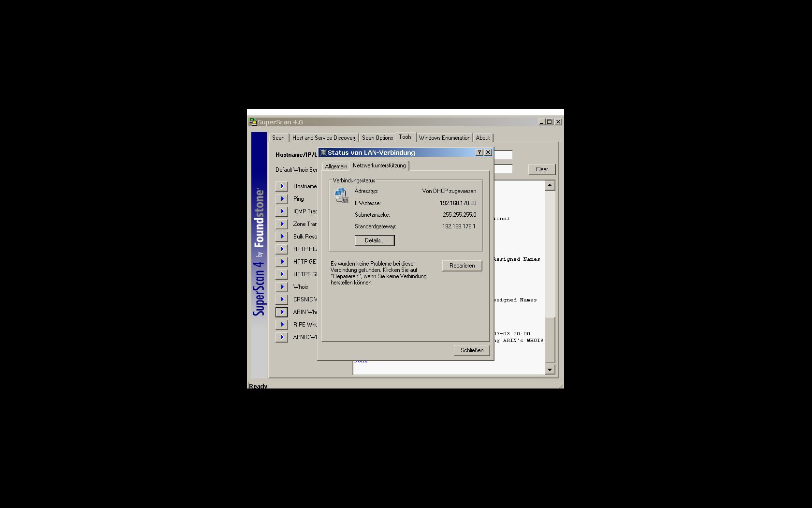
Task: Select the Tools tab
Action: click(406, 137)
